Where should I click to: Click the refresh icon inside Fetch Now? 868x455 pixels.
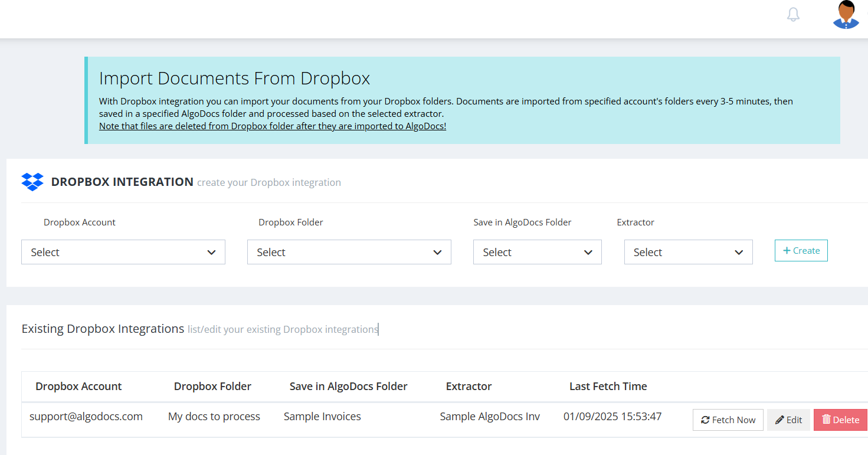[706, 420]
